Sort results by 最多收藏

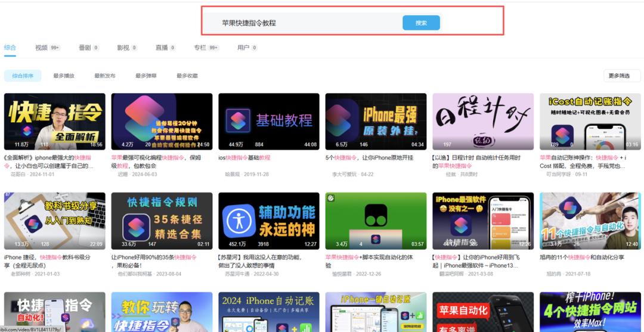(x=187, y=76)
